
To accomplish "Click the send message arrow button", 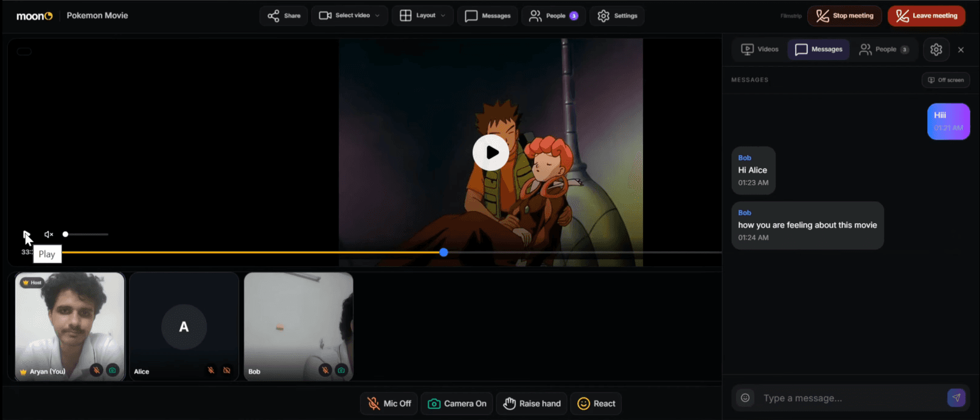I will 956,398.
